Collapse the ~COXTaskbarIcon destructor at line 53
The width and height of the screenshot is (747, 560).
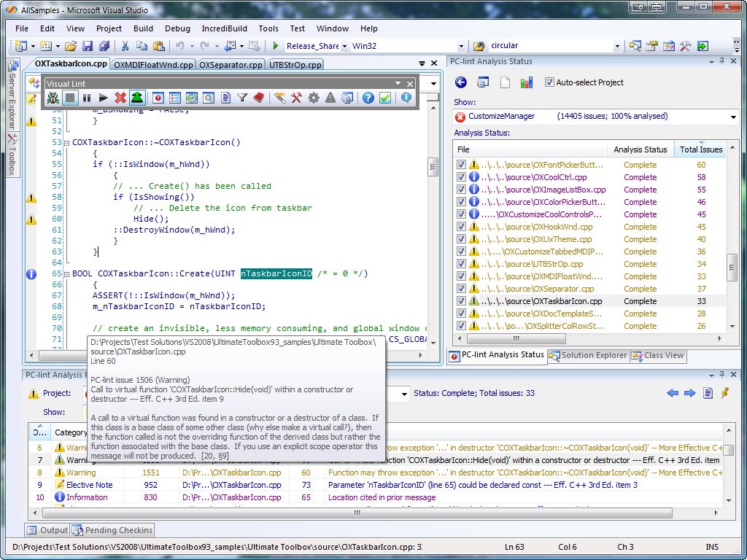(66, 142)
